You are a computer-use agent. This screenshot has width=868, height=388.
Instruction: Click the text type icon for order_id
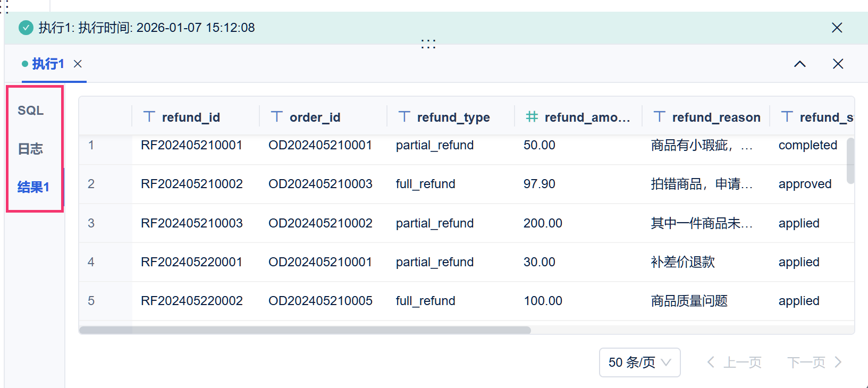click(277, 117)
